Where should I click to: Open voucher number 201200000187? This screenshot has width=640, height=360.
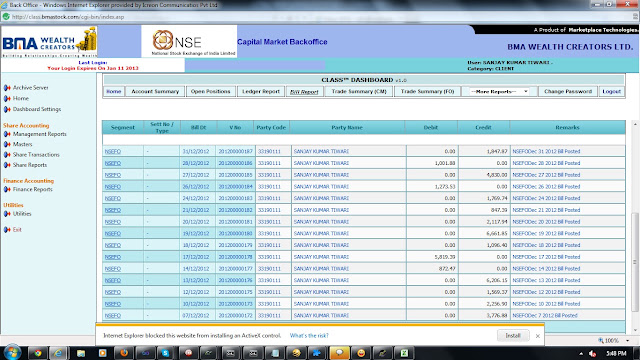[x=236, y=151]
